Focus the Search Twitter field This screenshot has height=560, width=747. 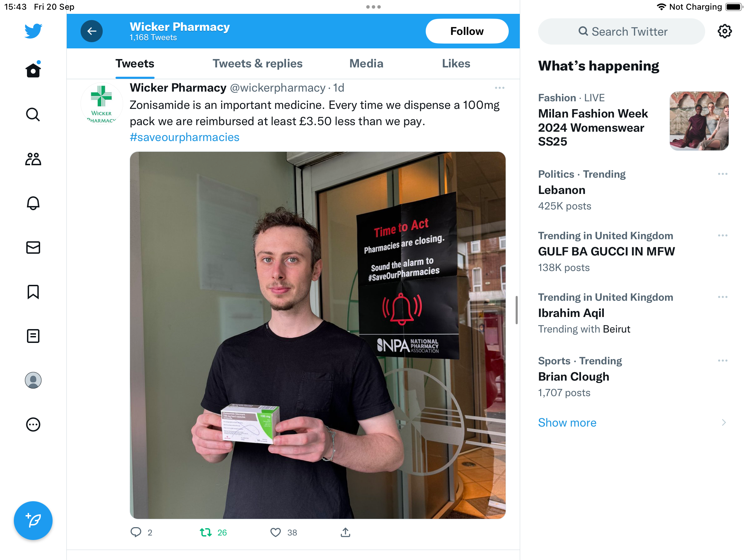tap(621, 31)
